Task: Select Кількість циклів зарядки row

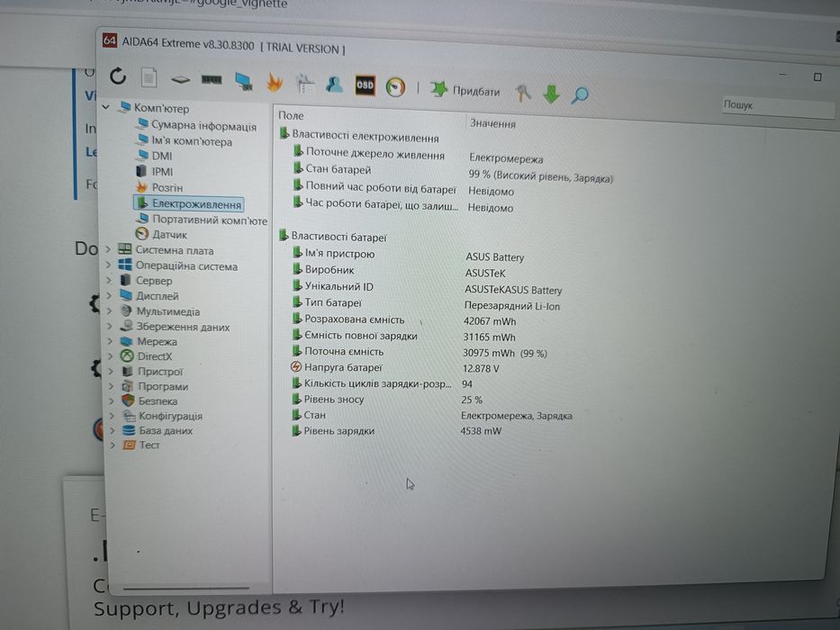Action: tap(382, 383)
